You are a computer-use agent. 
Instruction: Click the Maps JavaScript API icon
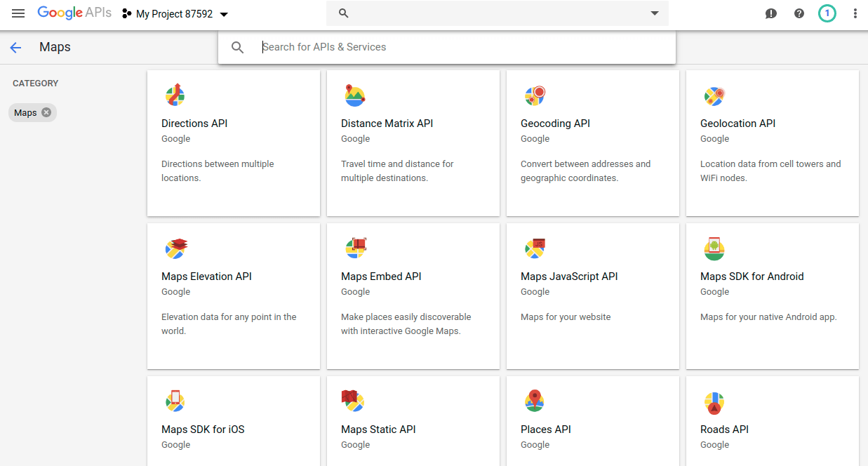pyautogui.click(x=535, y=248)
